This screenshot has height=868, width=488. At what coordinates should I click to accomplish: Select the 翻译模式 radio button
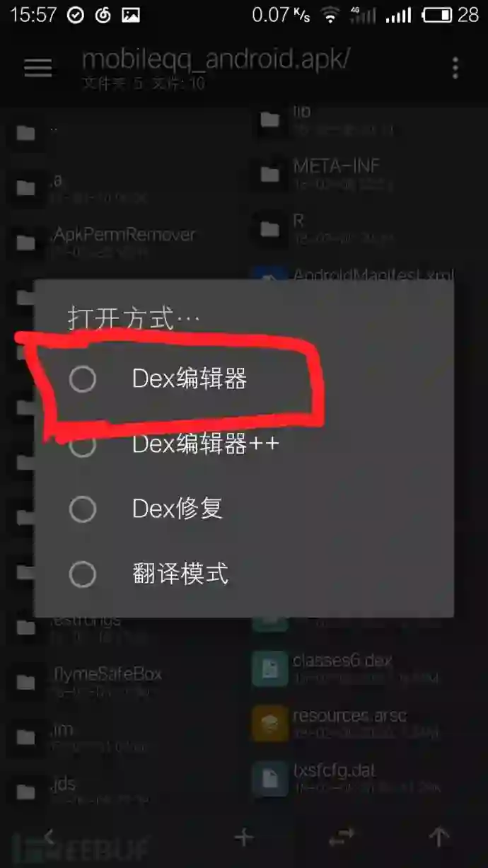point(83,574)
